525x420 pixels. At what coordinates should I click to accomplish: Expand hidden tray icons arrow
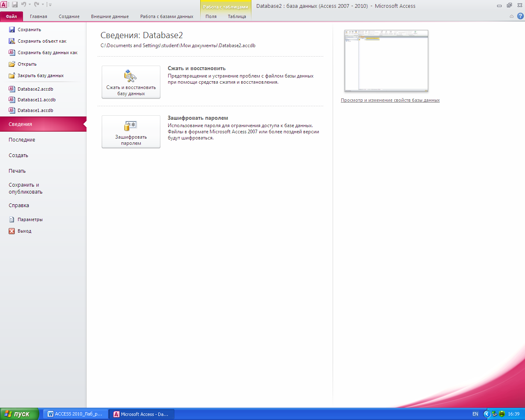click(487, 414)
